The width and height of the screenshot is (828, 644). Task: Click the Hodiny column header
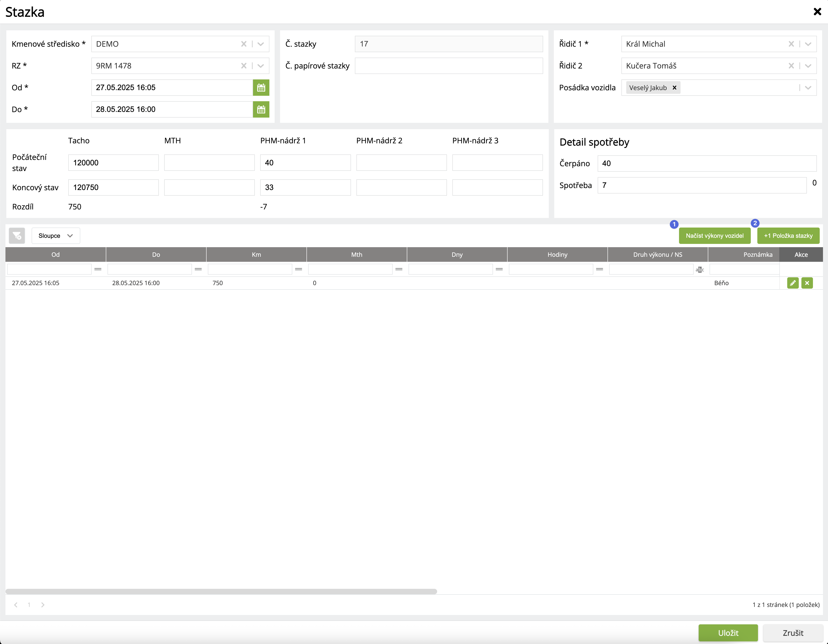coord(557,255)
